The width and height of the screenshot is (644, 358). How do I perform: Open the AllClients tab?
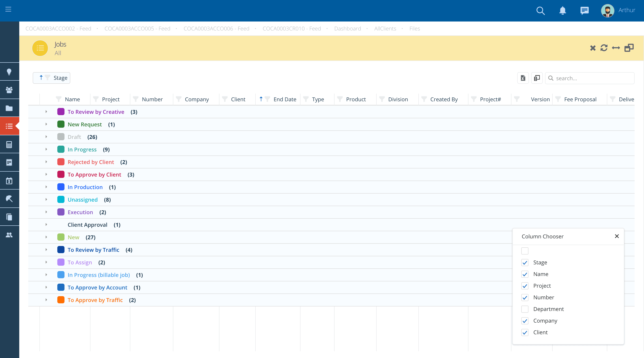point(385,28)
